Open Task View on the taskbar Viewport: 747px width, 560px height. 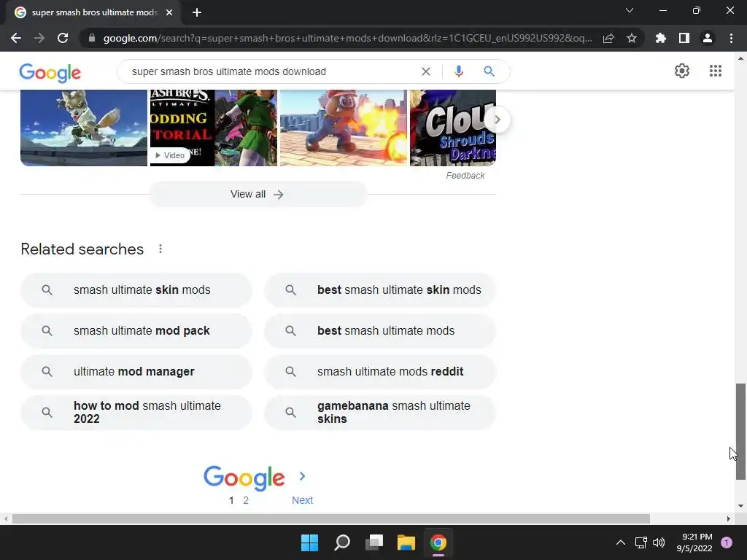pos(374,542)
